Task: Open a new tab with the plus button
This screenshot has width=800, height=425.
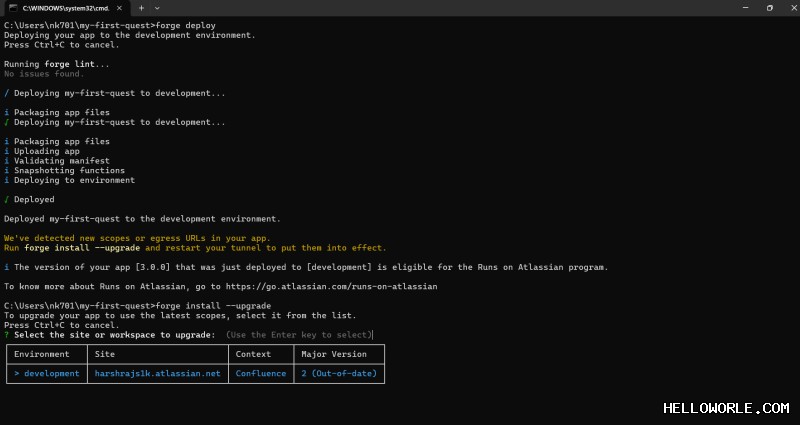Action: point(142,8)
